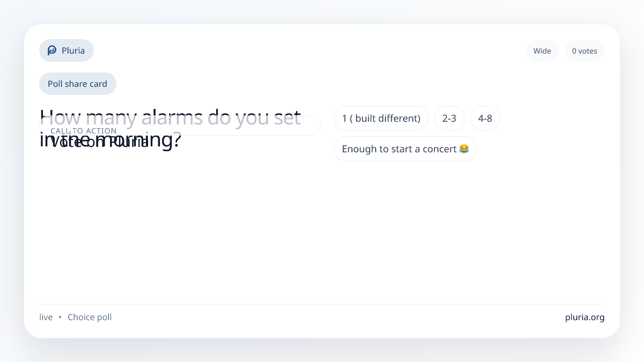The width and height of the screenshot is (644, 362).
Task: Click the "Pluria" brand name text
Action: [x=73, y=50]
